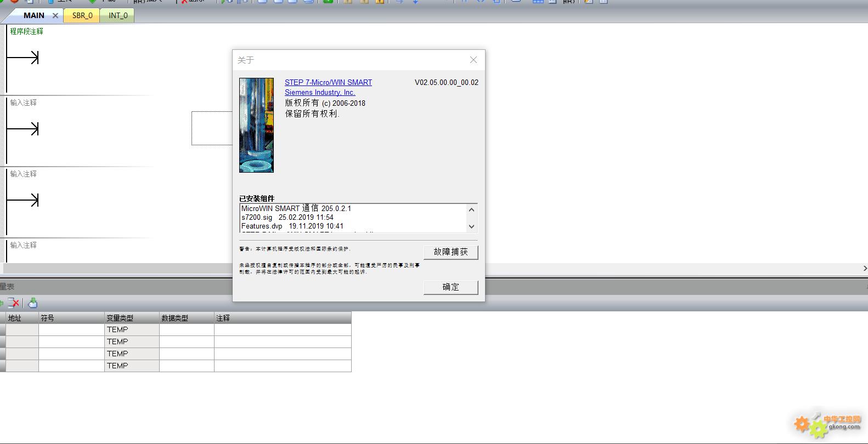The height and width of the screenshot is (444, 868).
Task: Click the 数据类型 column header
Action: pyautogui.click(x=187, y=318)
